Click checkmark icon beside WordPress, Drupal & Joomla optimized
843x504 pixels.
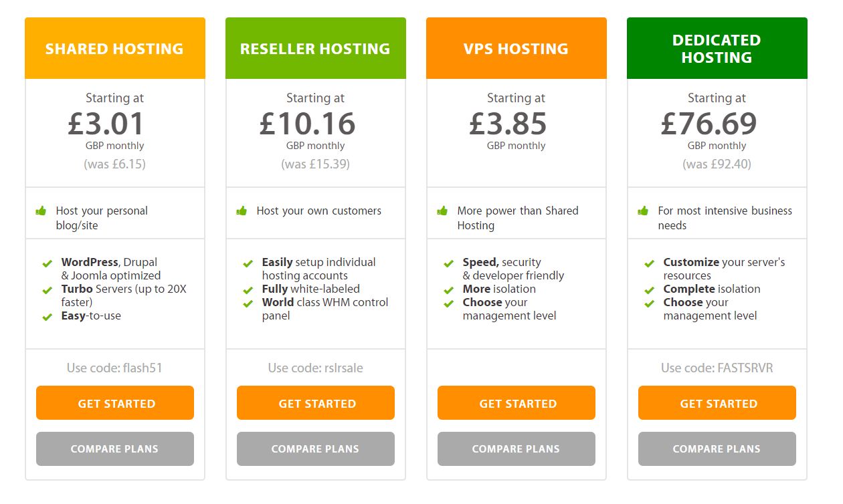pos(47,263)
